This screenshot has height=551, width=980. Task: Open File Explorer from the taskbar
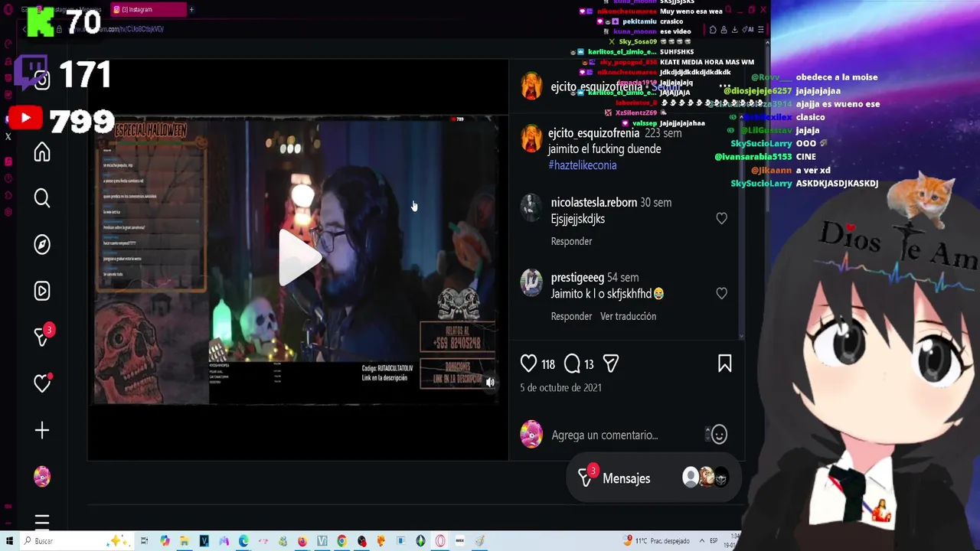pyautogui.click(x=184, y=541)
